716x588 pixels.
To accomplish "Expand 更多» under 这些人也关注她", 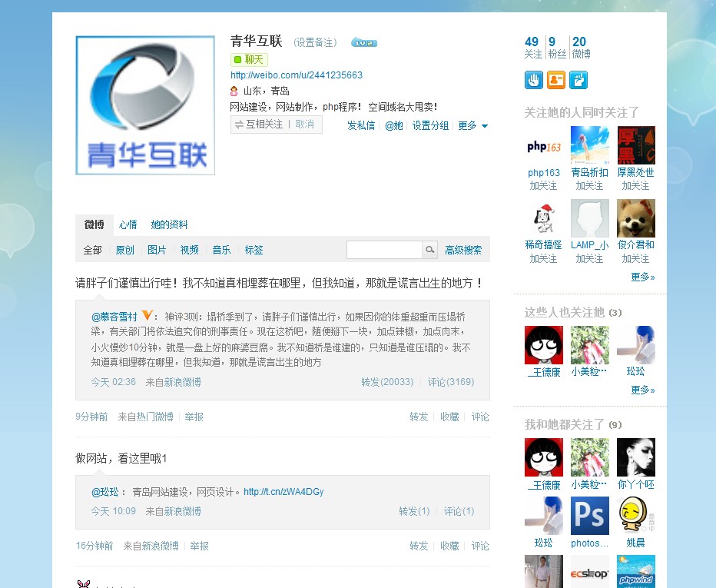I will [642, 390].
